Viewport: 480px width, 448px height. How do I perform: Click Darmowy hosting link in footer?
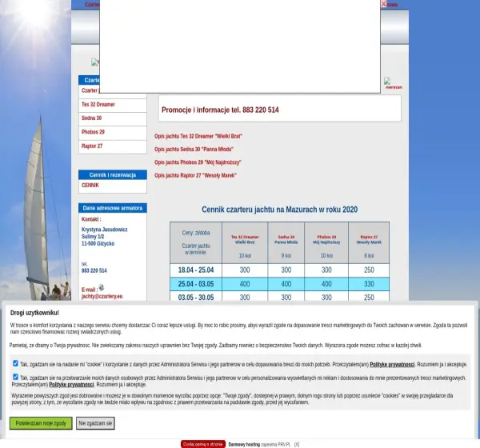pyautogui.click(x=244, y=444)
